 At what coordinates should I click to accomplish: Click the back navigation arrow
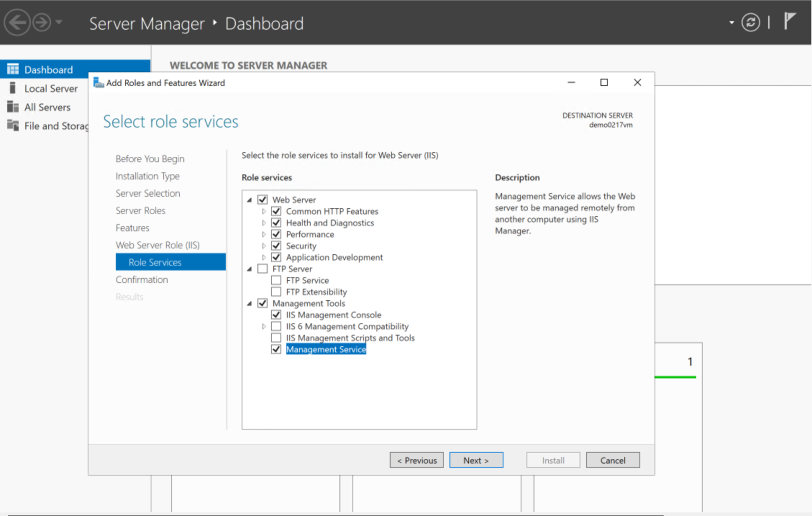[16, 22]
